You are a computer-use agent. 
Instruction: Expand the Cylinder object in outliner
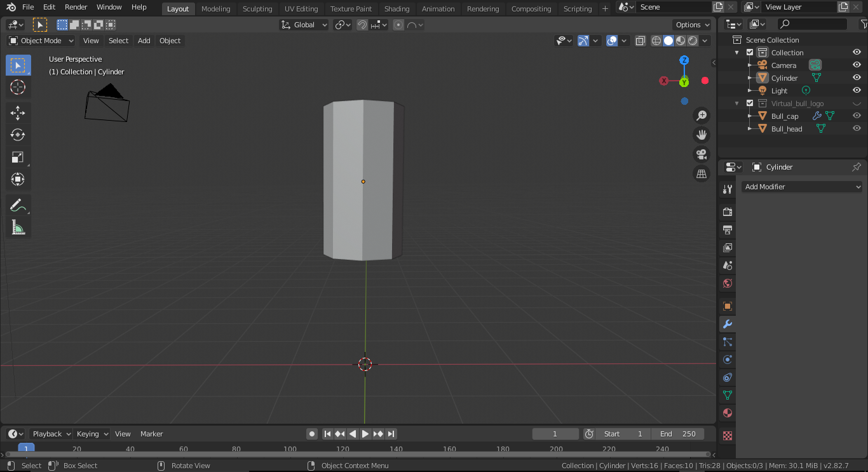(x=750, y=78)
